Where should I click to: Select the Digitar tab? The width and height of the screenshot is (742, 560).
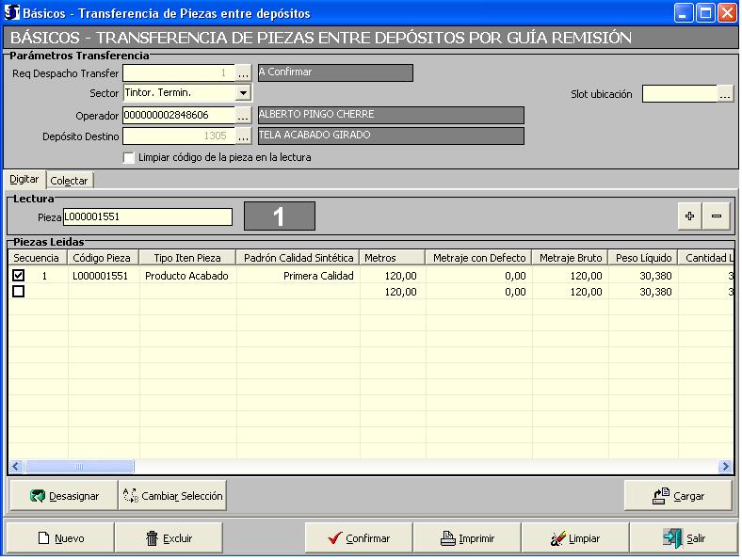tap(24, 179)
